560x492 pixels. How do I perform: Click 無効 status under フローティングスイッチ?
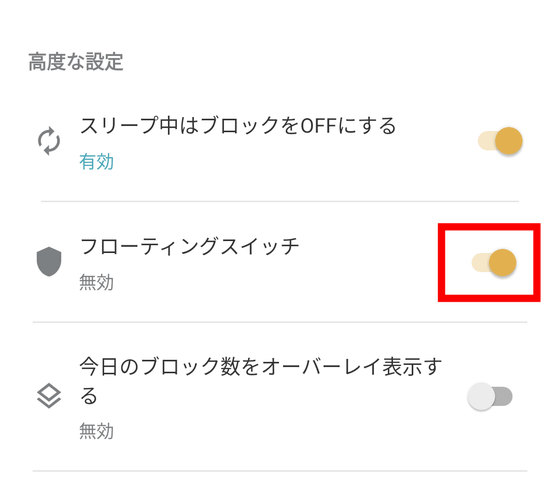pyautogui.click(x=96, y=282)
